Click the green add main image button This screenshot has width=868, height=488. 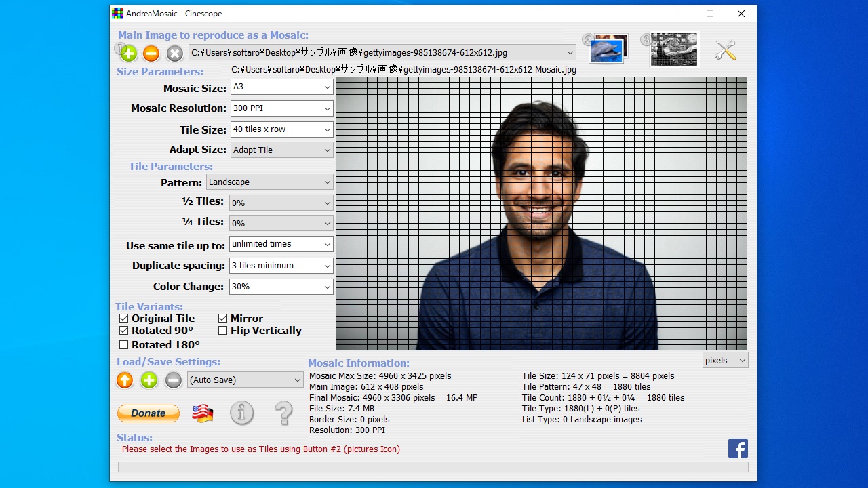pos(128,54)
